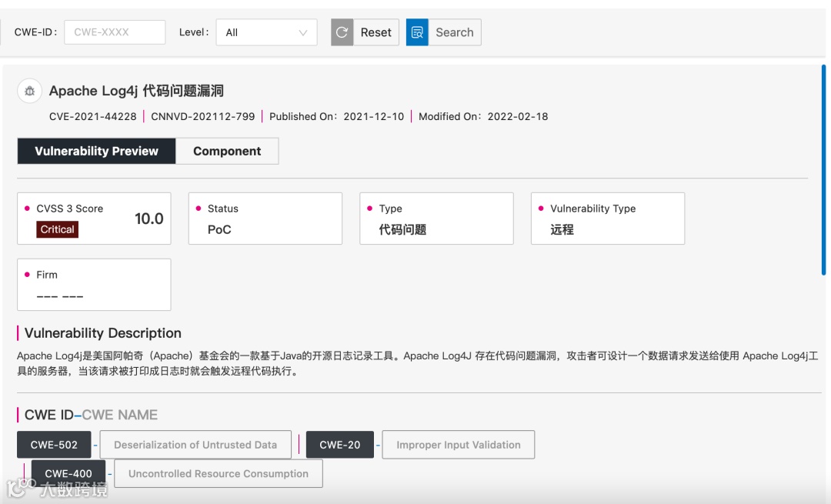The width and height of the screenshot is (831, 504).
Task: Click the blue search document icon
Action: (417, 32)
